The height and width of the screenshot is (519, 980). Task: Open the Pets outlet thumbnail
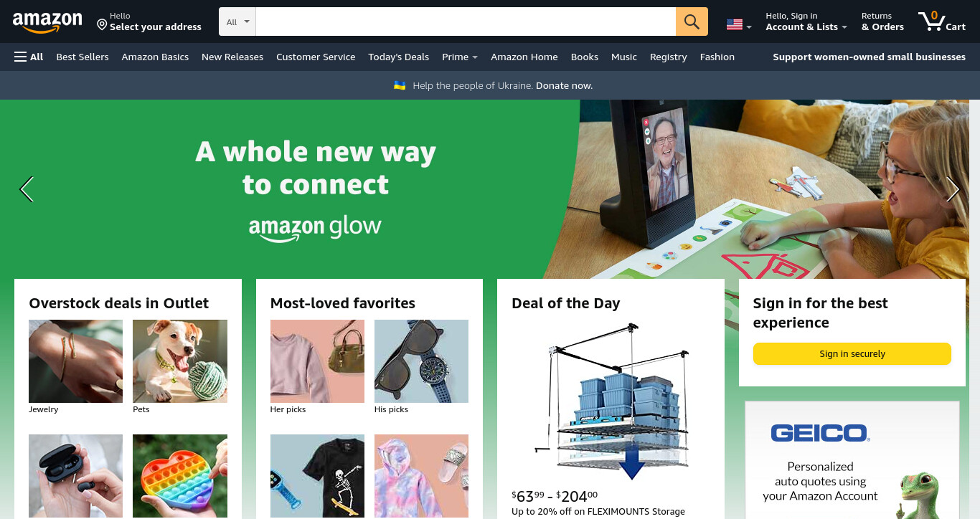(x=180, y=361)
